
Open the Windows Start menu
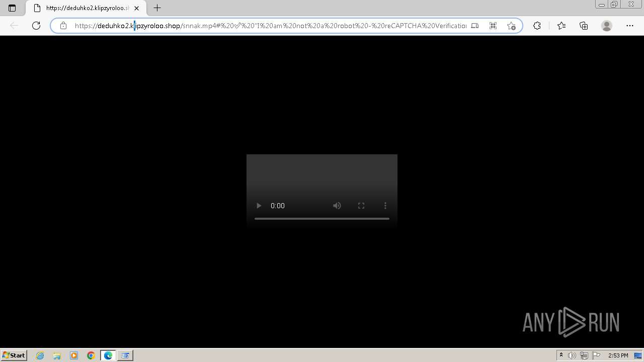(14, 355)
